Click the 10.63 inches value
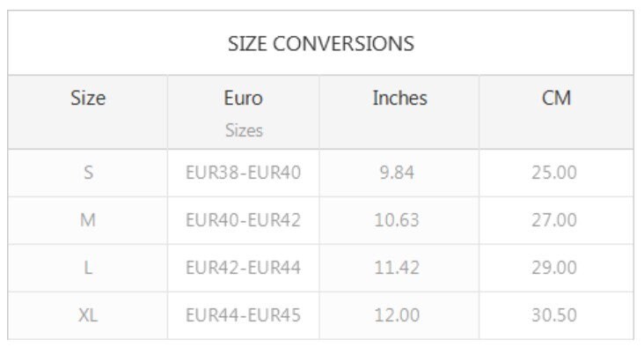Viewport: 644px width, 347px height. pyautogui.click(x=397, y=220)
